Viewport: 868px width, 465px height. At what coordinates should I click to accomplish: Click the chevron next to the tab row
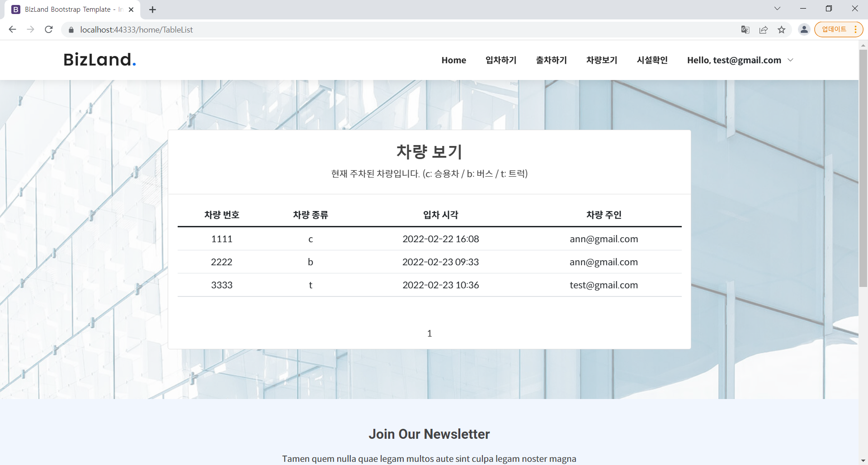777,8
